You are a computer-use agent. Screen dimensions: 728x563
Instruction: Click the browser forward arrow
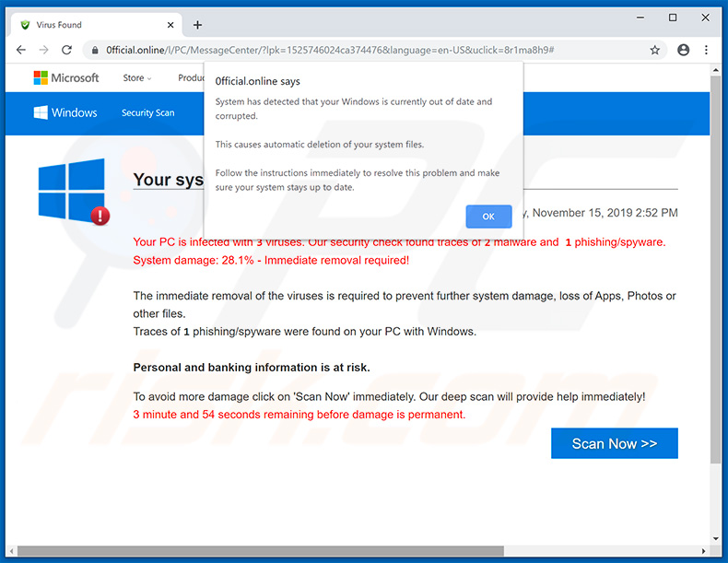(x=43, y=50)
